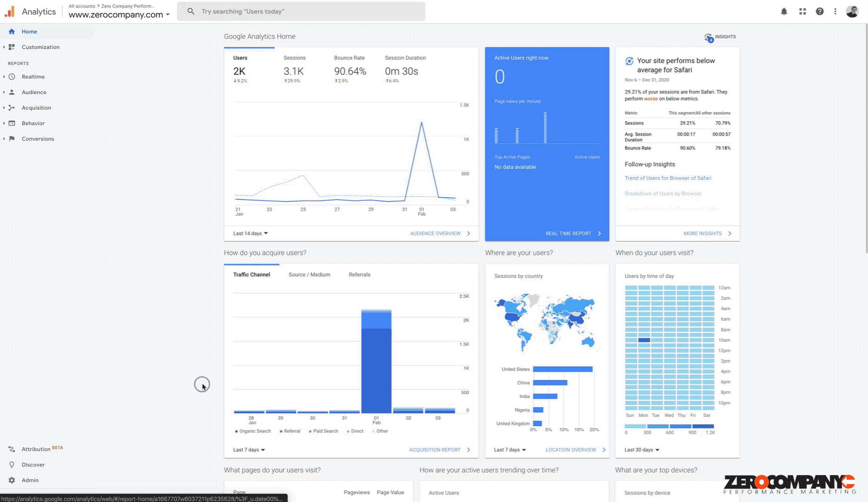The width and height of the screenshot is (868, 502).
Task: Open the More Insights link
Action: 702,233
